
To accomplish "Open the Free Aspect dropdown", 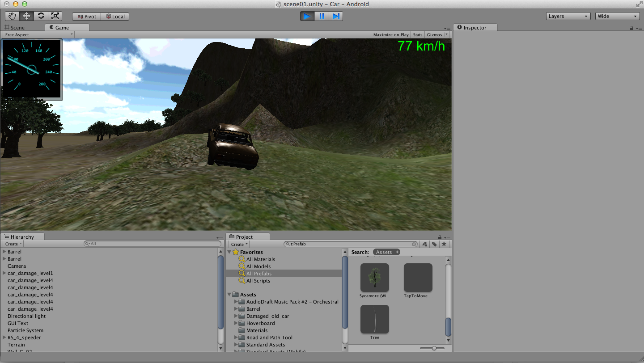I will [x=38, y=34].
